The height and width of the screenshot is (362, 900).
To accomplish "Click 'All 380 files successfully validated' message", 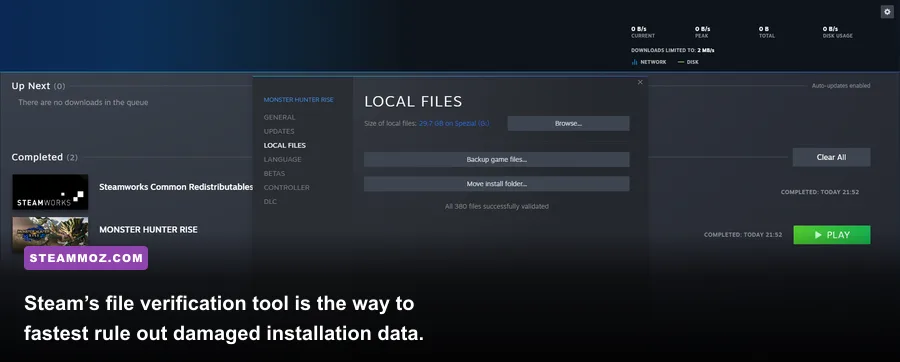I will pos(496,207).
